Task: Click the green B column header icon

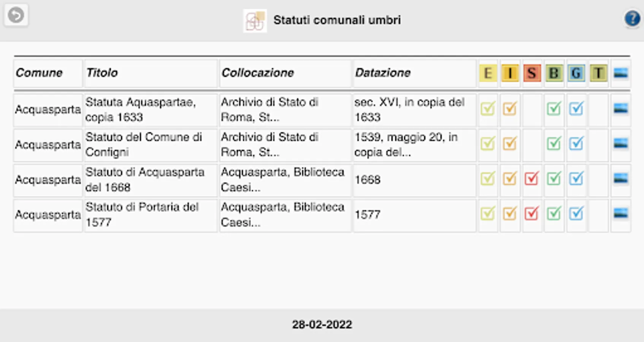Action: point(554,73)
